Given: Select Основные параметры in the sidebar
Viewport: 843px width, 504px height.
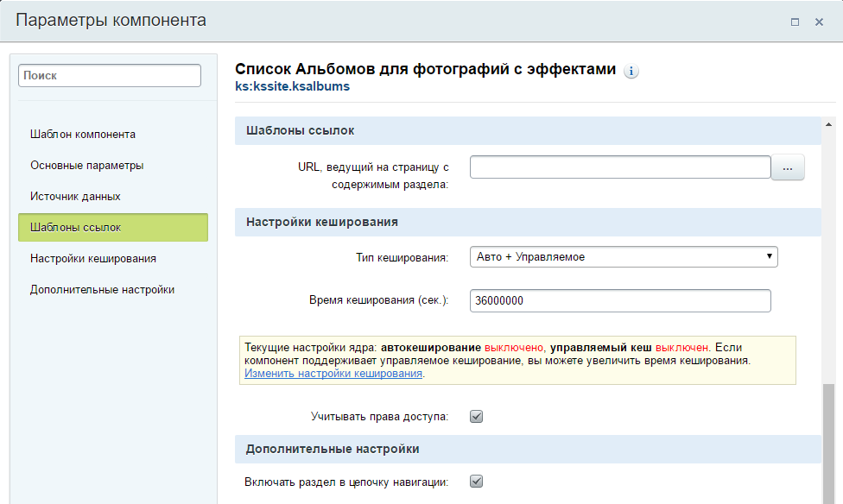Looking at the screenshot, I should click(87, 165).
